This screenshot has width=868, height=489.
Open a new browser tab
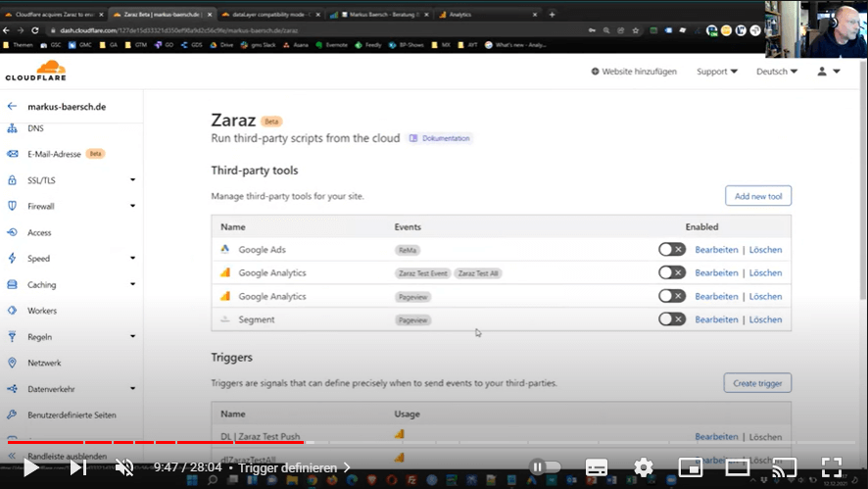pyautogui.click(x=552, y=15)
